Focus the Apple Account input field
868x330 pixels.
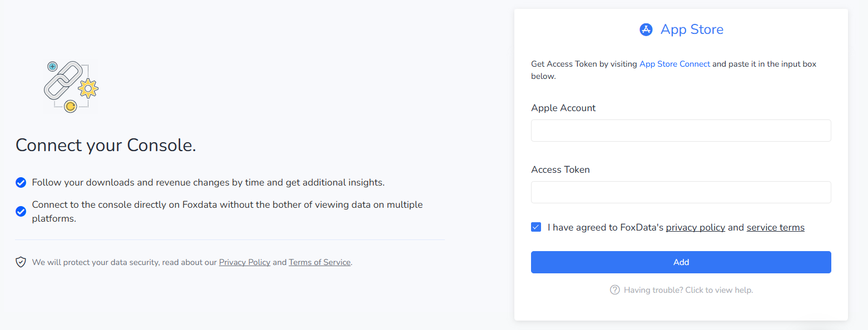point(681,131)
